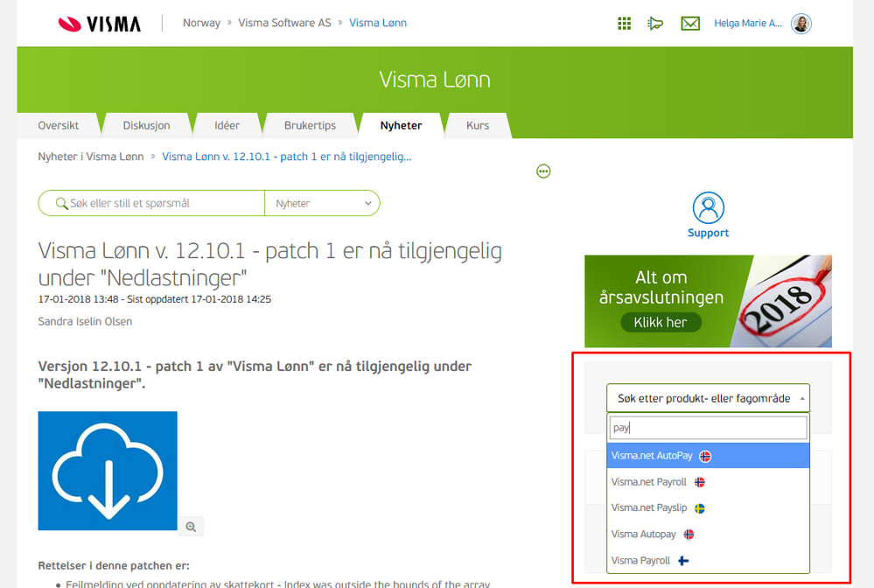
Task: Click the Visma Lønn banner title
Action: [x=435, y=80]
